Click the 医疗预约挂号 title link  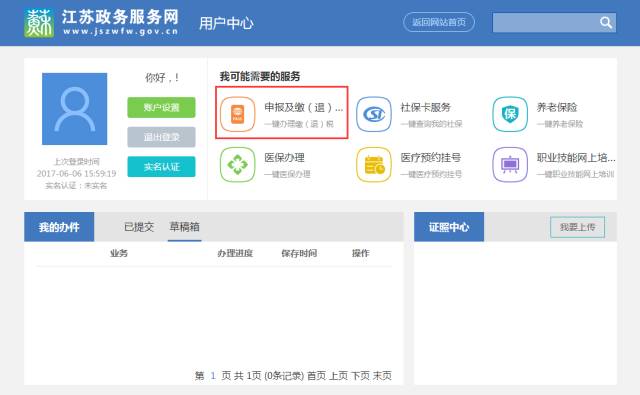pyautogui.click(x=431, y=158)
